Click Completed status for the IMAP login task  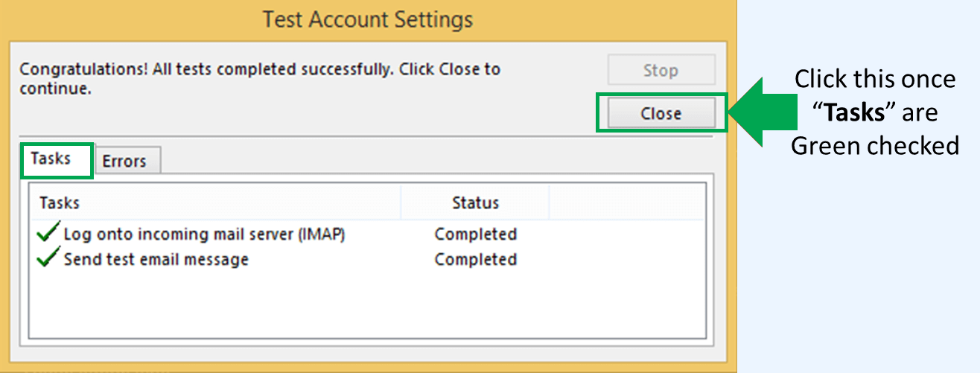coord(475,235)
